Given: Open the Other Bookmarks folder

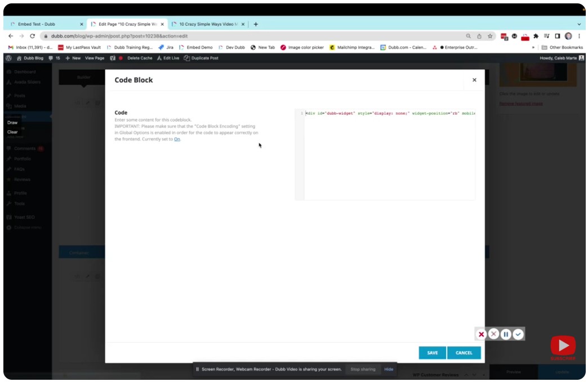Looking at the screenshot, I should coord(562,48).
